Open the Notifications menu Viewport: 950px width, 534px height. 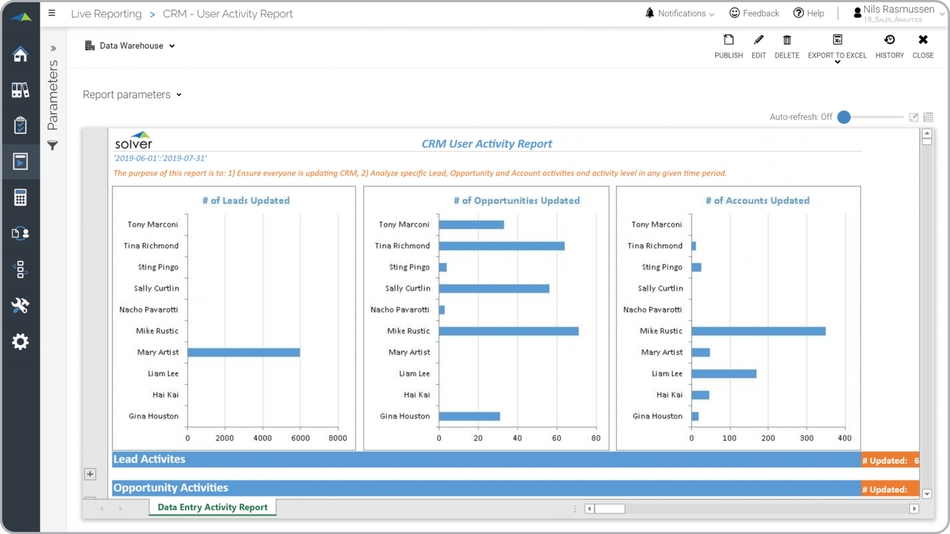click(x=680, y=14)
